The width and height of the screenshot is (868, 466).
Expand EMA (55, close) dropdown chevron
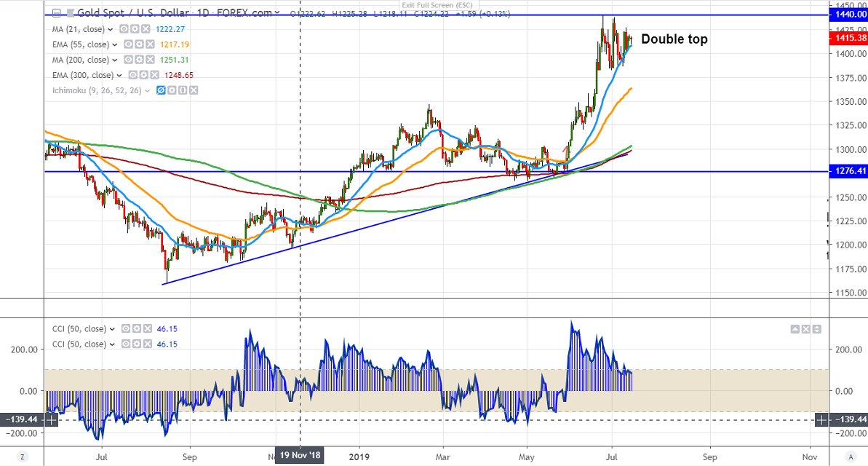click(114, 45)
